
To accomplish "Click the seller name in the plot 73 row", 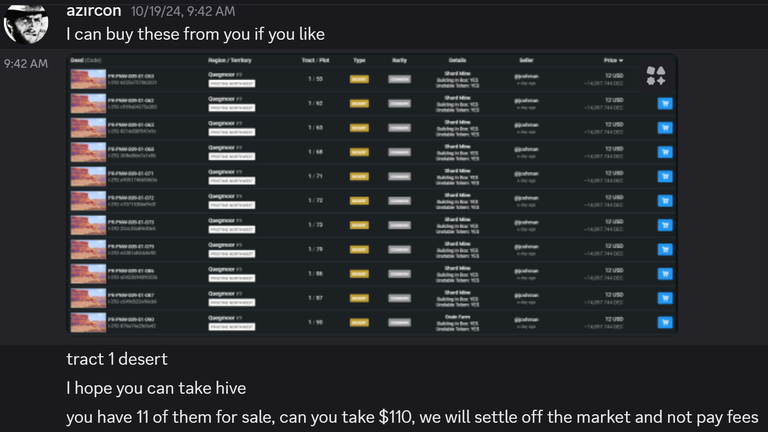I will coord(526,222).
